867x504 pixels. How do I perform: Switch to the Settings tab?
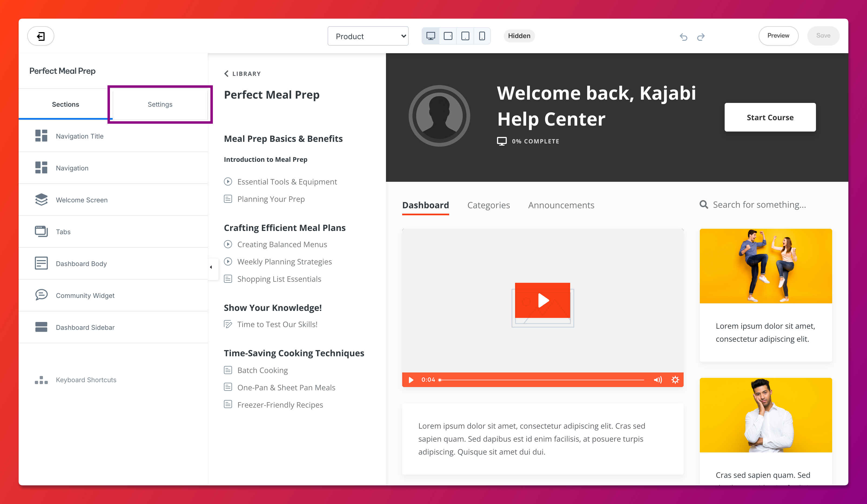160,104
